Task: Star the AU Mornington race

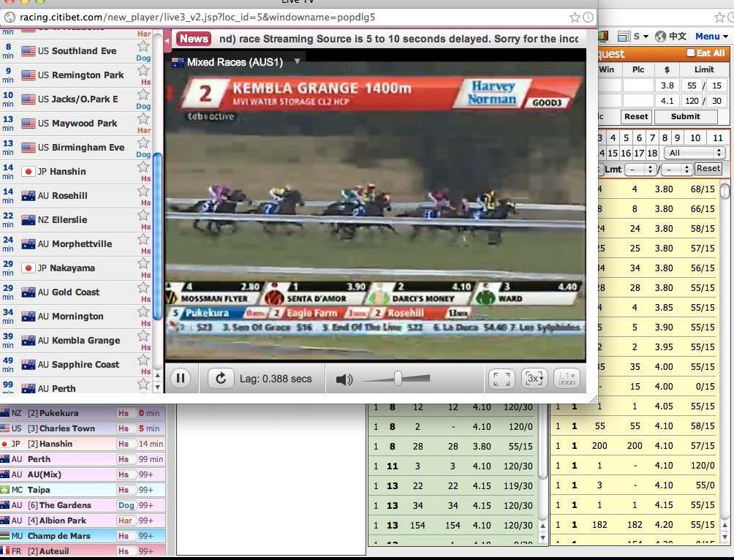Action: coord(143,312)
